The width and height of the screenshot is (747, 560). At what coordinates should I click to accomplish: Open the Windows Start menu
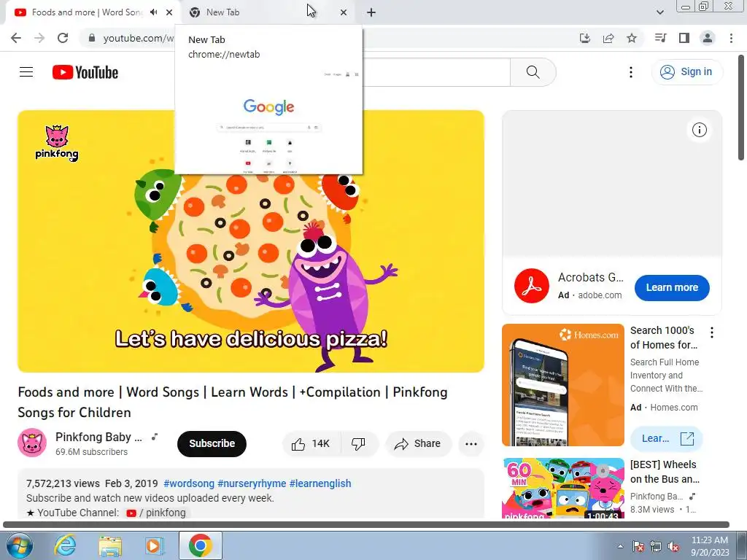pos(19,545)
